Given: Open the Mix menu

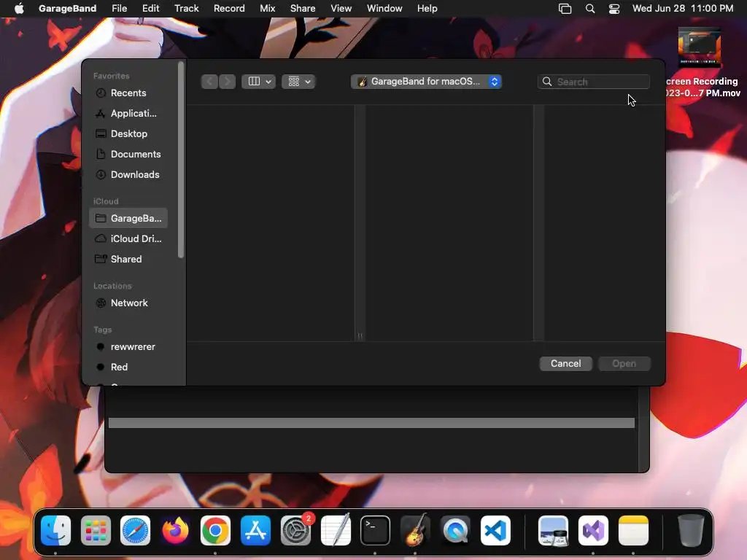Looking at the screenshot, I should click(x=267, y=9).
